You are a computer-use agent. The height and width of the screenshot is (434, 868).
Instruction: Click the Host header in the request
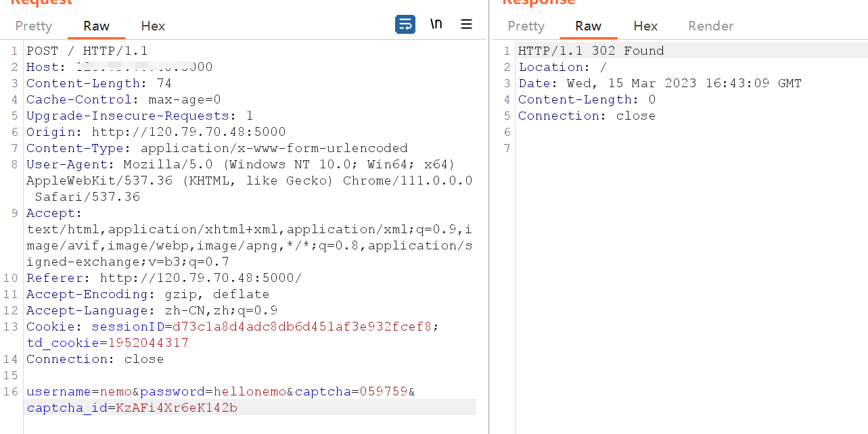click(x=43, y=66)
